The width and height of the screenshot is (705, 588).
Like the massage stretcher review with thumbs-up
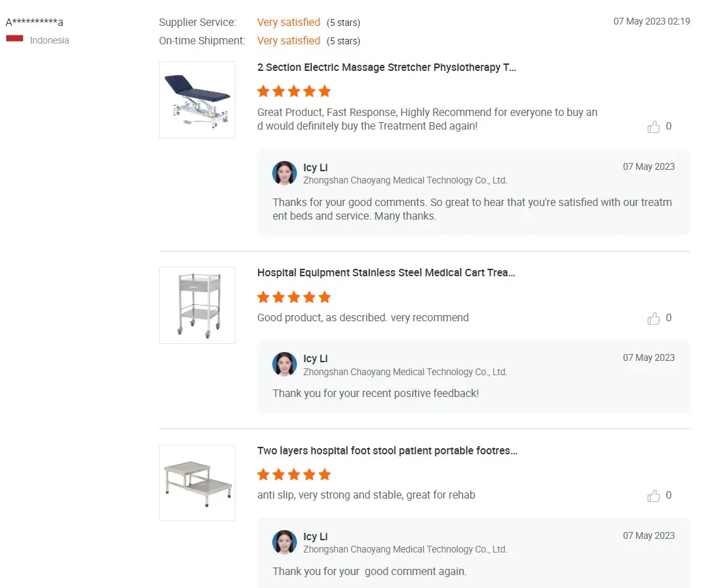654,127
